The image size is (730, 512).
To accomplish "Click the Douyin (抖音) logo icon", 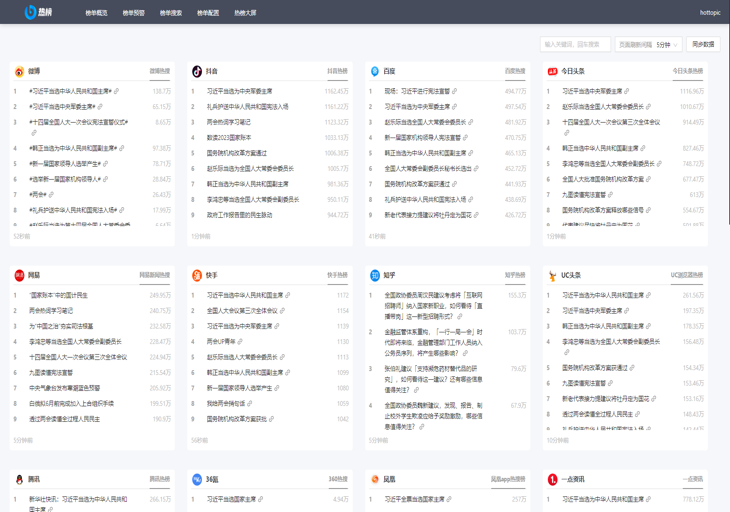I will [197, 71].
